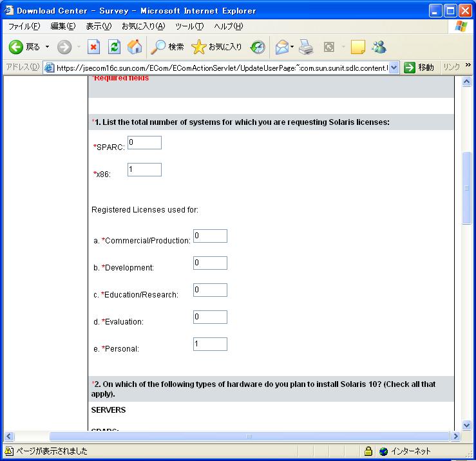This screenshot has width=476, height=461.
Task: Click the SPARC number field
Action: [x=144, y=143]
